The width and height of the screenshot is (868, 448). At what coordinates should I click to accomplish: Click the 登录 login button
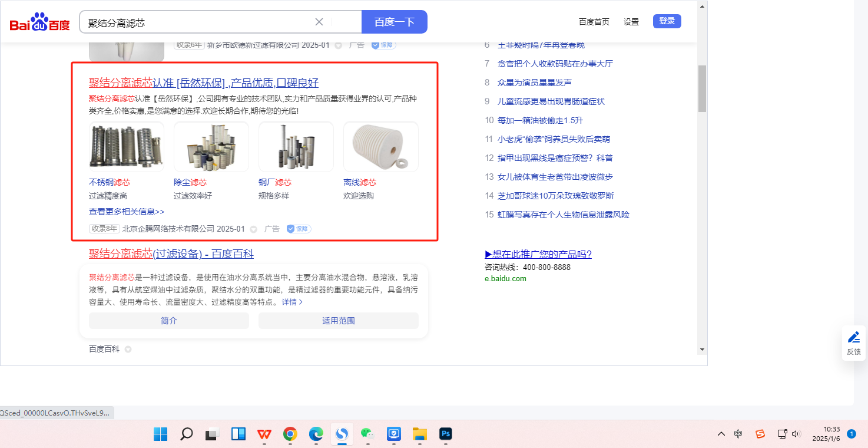667,21
